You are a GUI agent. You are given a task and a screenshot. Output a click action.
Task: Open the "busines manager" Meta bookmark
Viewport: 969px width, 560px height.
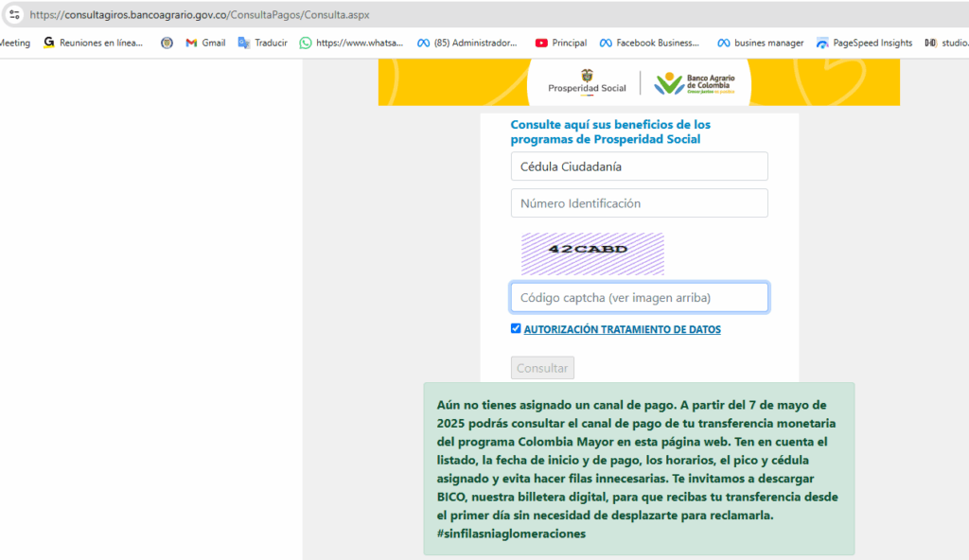[x=761, y=43]
